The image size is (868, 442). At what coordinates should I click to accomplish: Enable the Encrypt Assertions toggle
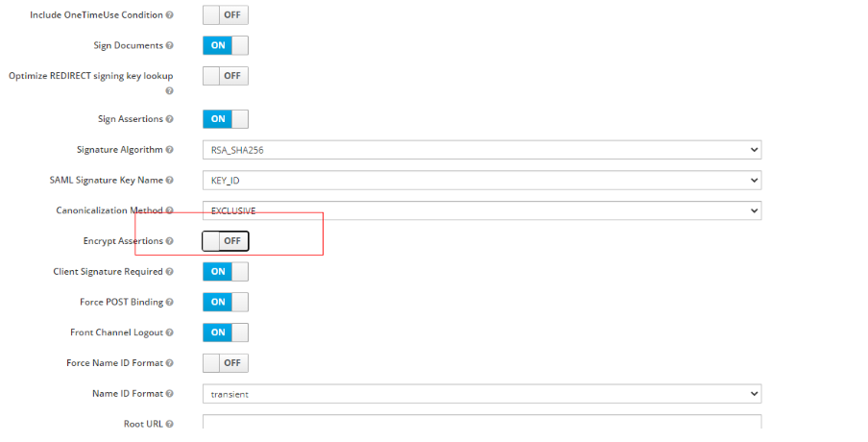point(226,241)
